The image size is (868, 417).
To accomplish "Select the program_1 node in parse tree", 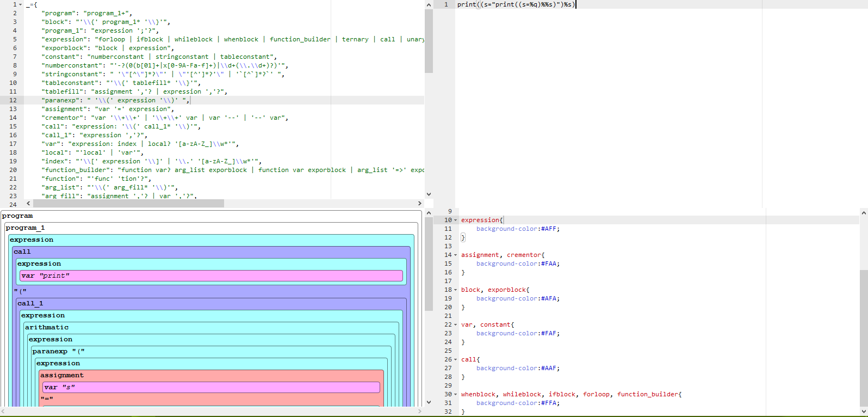I will click(25, 228).
